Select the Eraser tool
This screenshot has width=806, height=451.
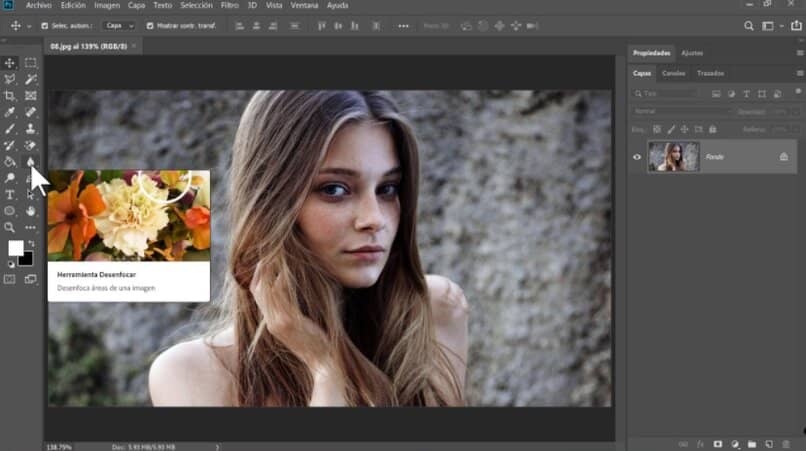point(30,145)
